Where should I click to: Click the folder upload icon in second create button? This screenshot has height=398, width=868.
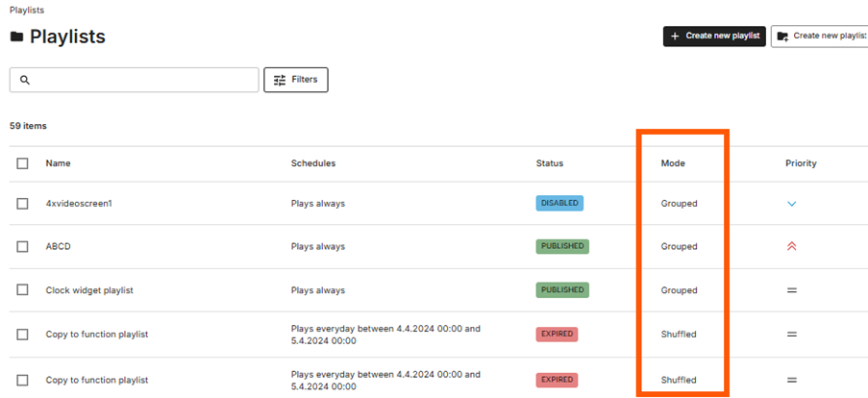pos(782,36)
